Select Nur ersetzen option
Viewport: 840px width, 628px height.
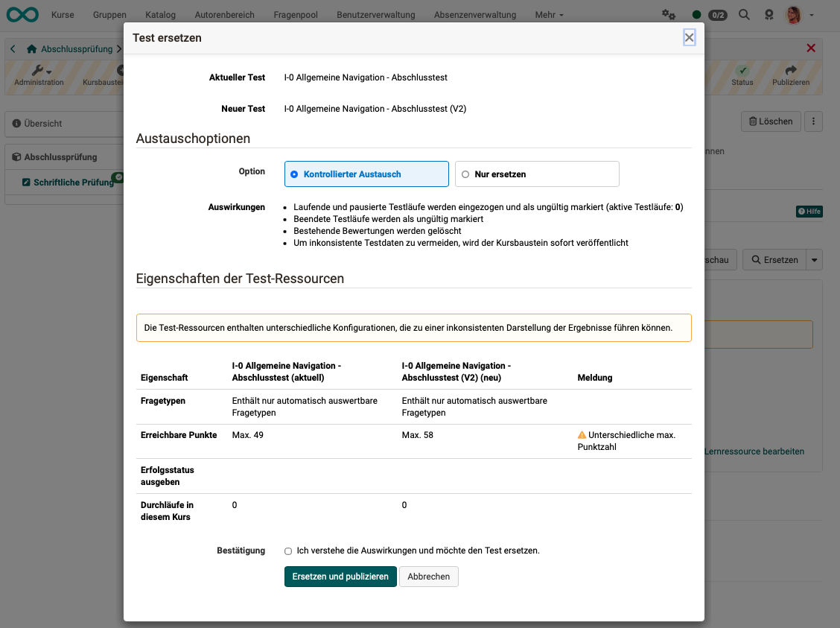click(x=537, y=174)
